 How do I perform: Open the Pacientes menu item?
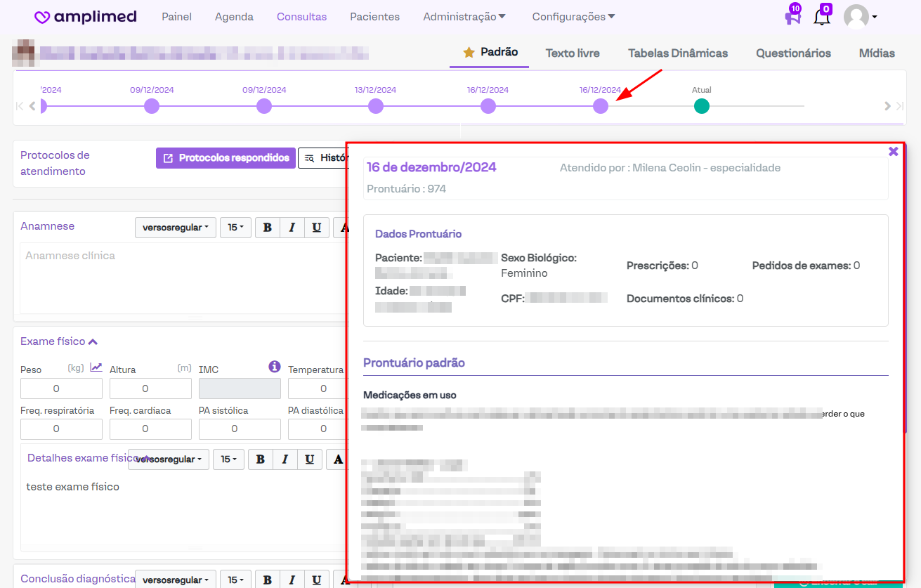point(374,17)
